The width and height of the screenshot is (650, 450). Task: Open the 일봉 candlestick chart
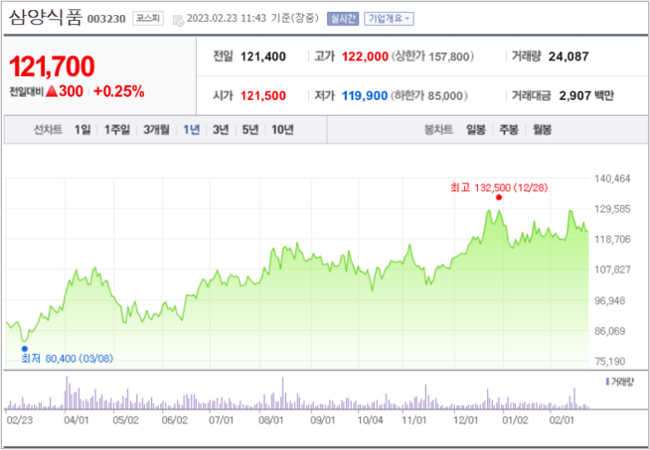475,130
